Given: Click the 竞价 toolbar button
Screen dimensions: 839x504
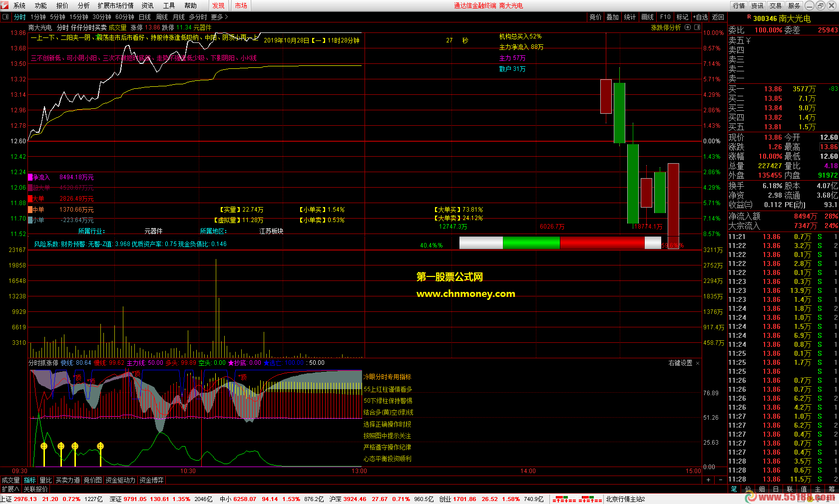Looking at the screenshot, I should [x=596, y=17].
